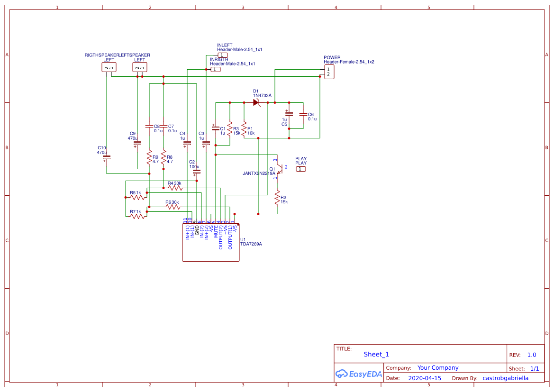Click the PLAY connector pin symbol

point(300,169)
